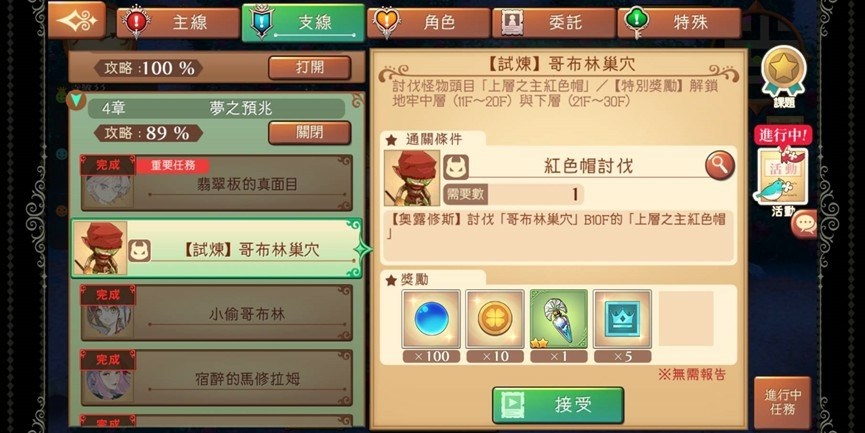Open the 進行中任務 button
865x433 pixels.
782,403
